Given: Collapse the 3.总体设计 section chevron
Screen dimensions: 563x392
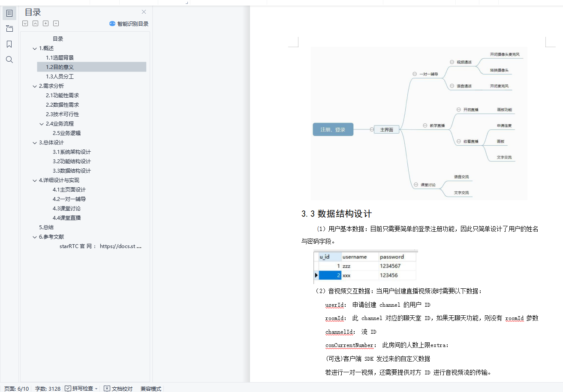Looking at the screenshot, I should click(35, 143).
